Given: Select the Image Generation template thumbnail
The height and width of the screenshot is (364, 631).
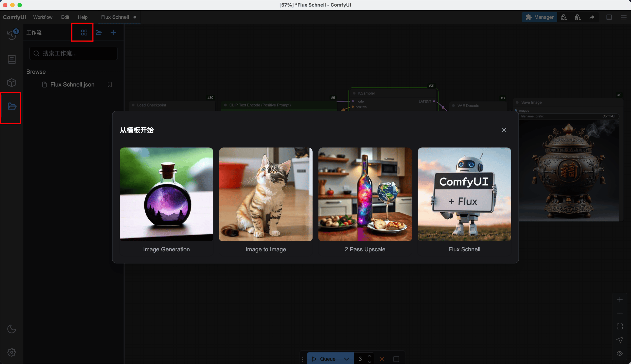Looking at the screenshot, I should pyautogui.click(x=166, y=194).
